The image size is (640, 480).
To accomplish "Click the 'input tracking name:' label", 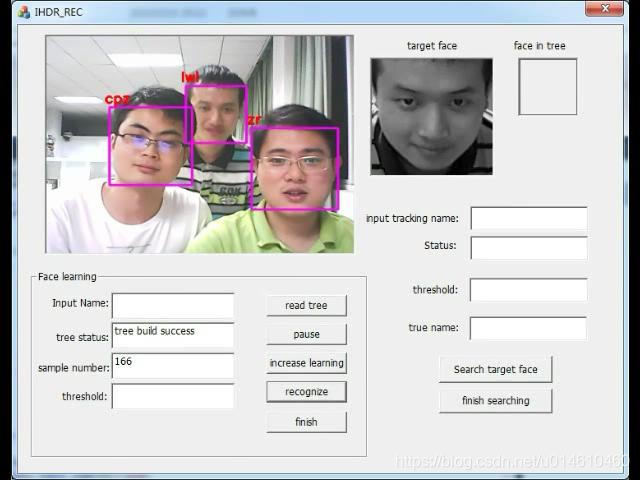I will point(412,218).
